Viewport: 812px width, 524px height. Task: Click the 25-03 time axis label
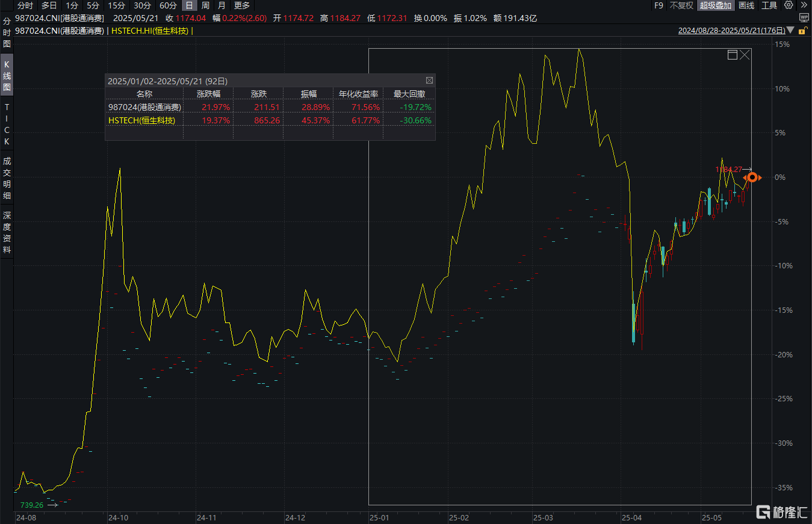(544, 517)
